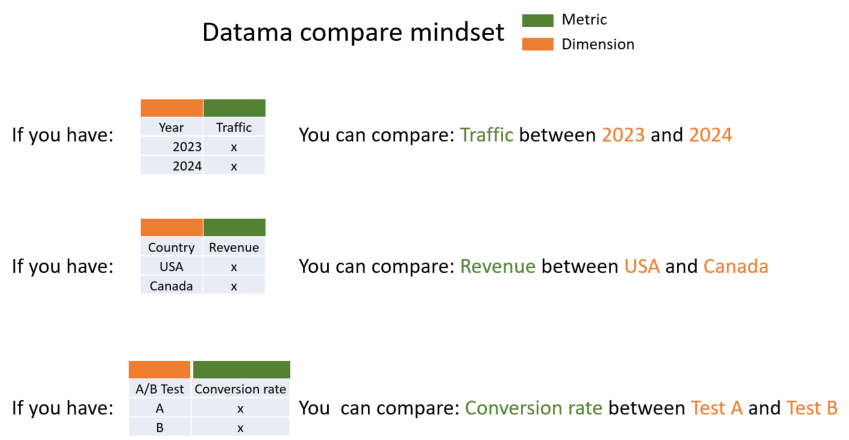Screen dimensions: 849x440
Task: Click the Datama compare mindset title
Action: (353, 32)
